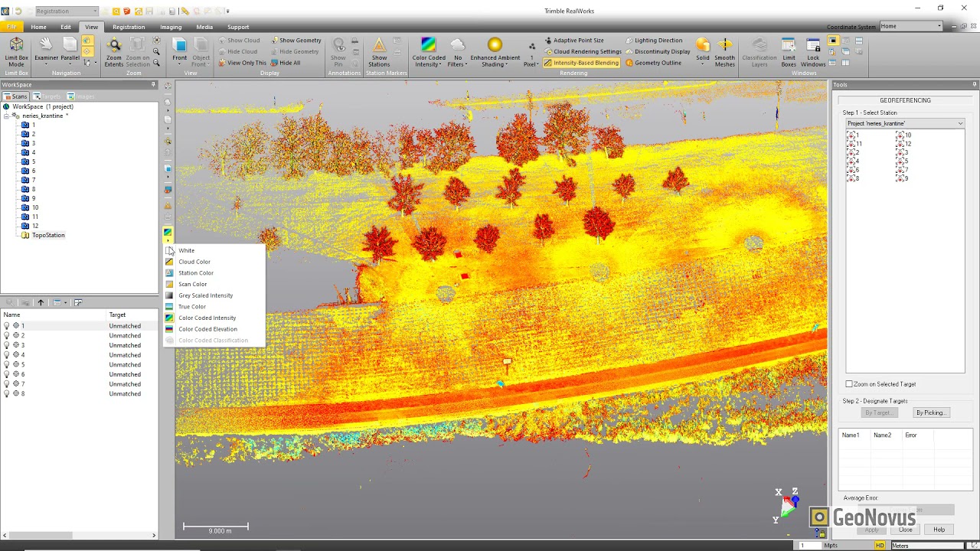Click the Help button in Georeferencing
Image resolution: width=980 pixels, height=551 pixels.
click(x=939, y=530)
